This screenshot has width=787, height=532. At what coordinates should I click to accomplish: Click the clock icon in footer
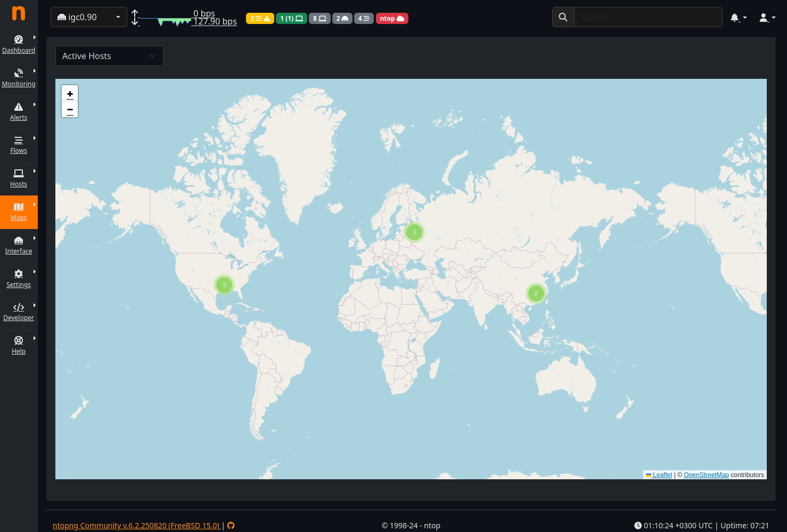tap(638, 526)
